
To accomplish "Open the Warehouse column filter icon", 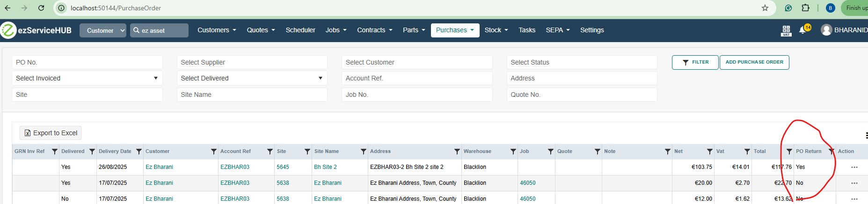I will [x=513, y=152].
